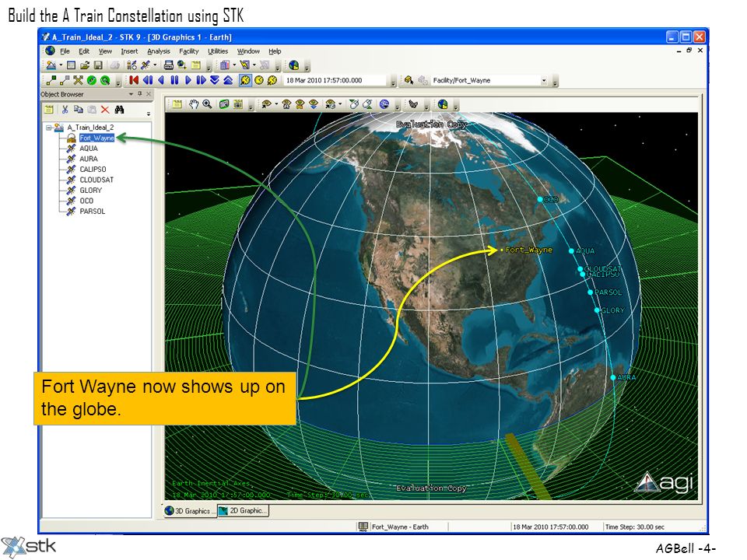Select Fort_Wayne in the Object Browser
747x560 pixels.
(96, 138)
